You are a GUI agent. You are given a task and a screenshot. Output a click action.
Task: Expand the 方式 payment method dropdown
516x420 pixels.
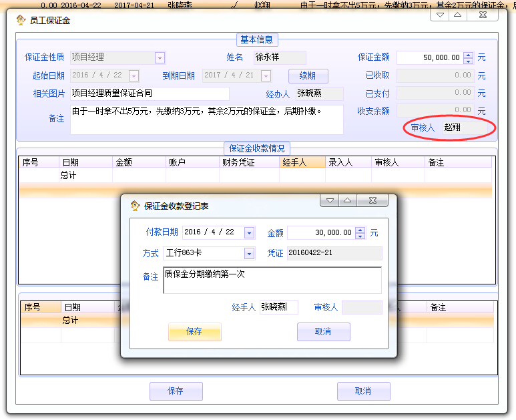pyautogui.click(x=249, y=254)
